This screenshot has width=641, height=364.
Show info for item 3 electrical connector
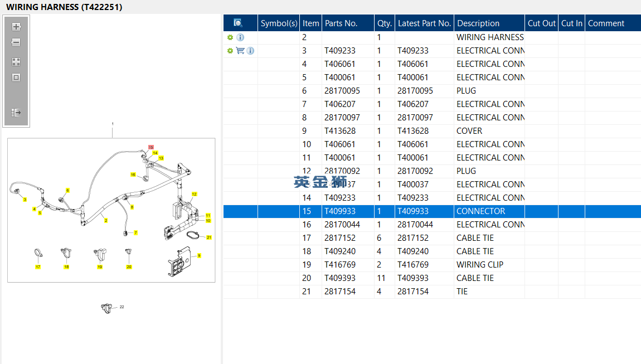pyautogui.click(x=250, y=51)
